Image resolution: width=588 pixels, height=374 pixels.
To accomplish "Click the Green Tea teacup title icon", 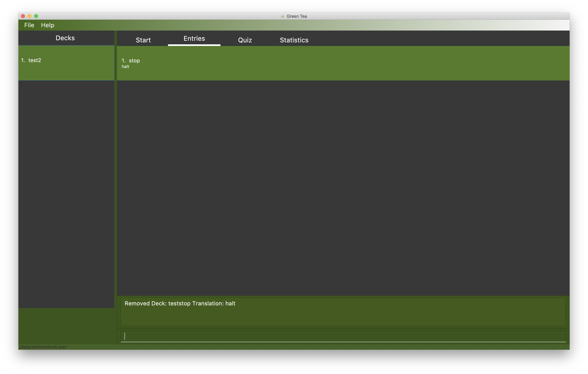I will 283,16.
